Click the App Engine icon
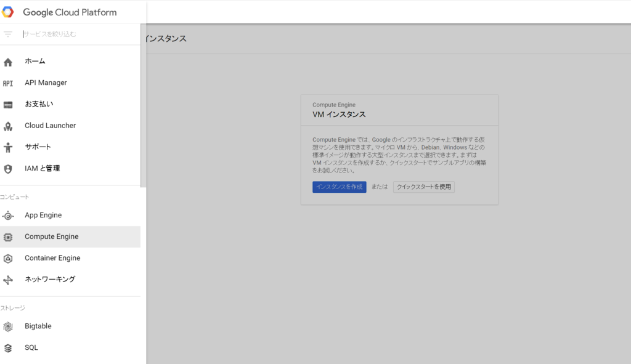Image resolution: width=631 pixels, height=364 pixels. click(x=7, y=216)
